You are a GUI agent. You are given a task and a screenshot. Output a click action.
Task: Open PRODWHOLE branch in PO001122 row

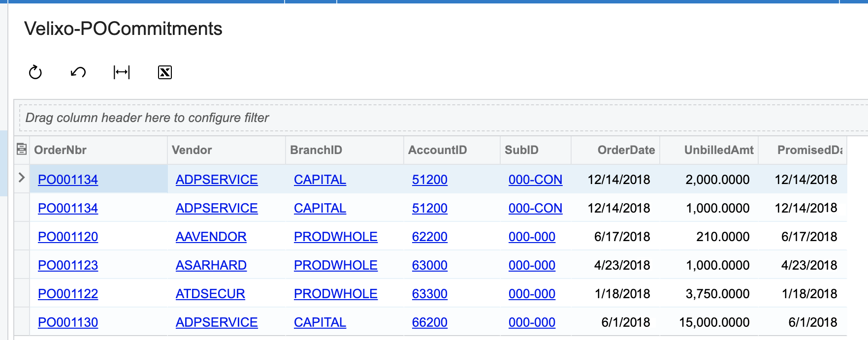336,294
